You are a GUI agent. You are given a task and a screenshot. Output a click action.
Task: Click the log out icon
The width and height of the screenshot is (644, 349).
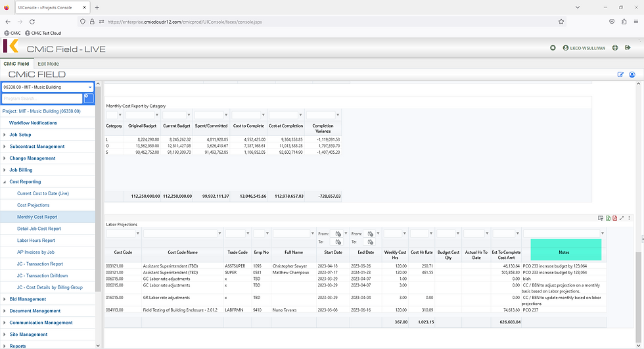628,48
